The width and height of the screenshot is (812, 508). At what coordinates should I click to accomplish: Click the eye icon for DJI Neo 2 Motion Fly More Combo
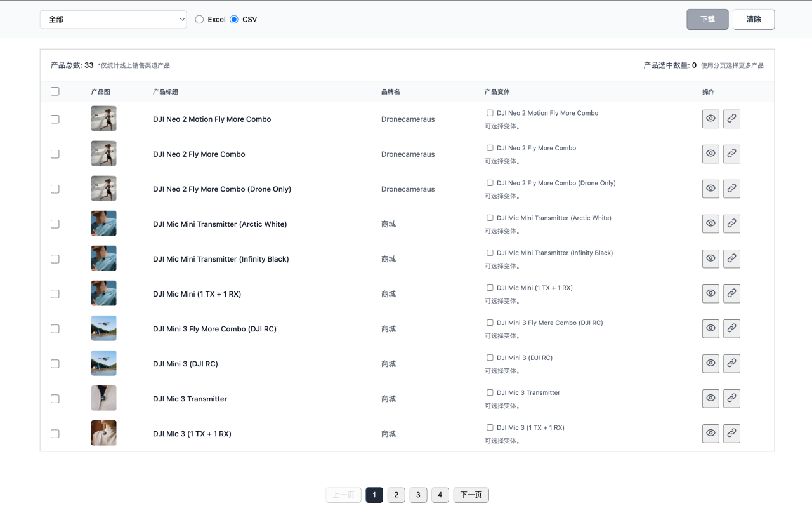click(710, 119)
